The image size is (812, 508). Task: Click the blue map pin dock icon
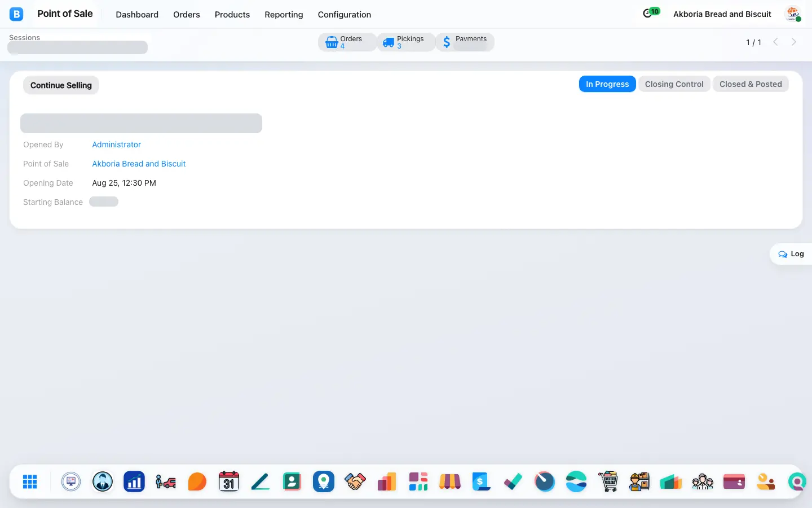click(x=324, y=481)
